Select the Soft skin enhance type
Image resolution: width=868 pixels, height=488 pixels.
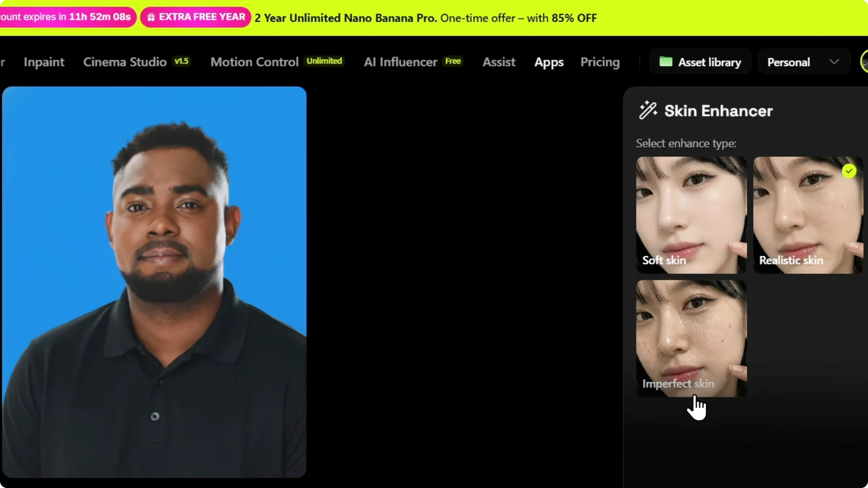click(691, 215)
